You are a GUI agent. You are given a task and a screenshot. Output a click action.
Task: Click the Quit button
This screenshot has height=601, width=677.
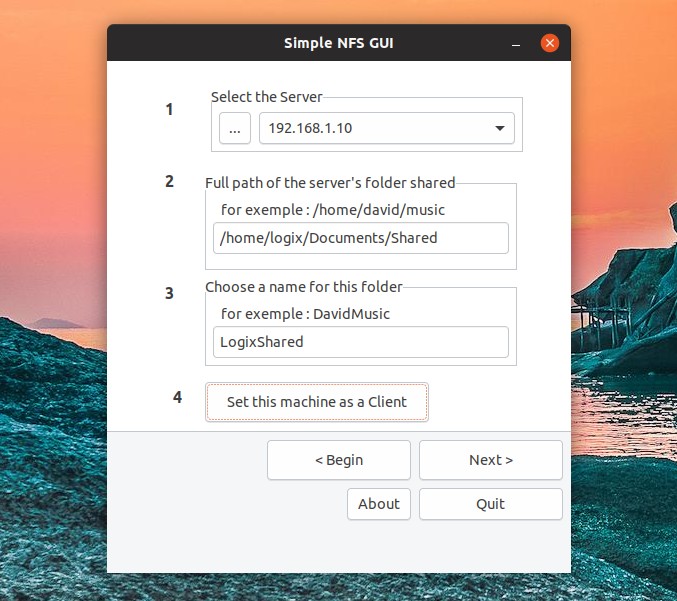[490, 504]
